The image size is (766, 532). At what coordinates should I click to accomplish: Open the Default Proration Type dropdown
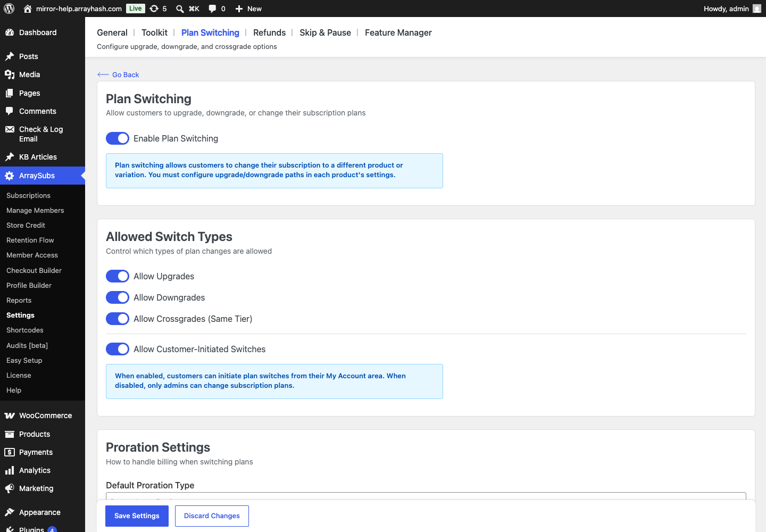click(x=426, y=496)
